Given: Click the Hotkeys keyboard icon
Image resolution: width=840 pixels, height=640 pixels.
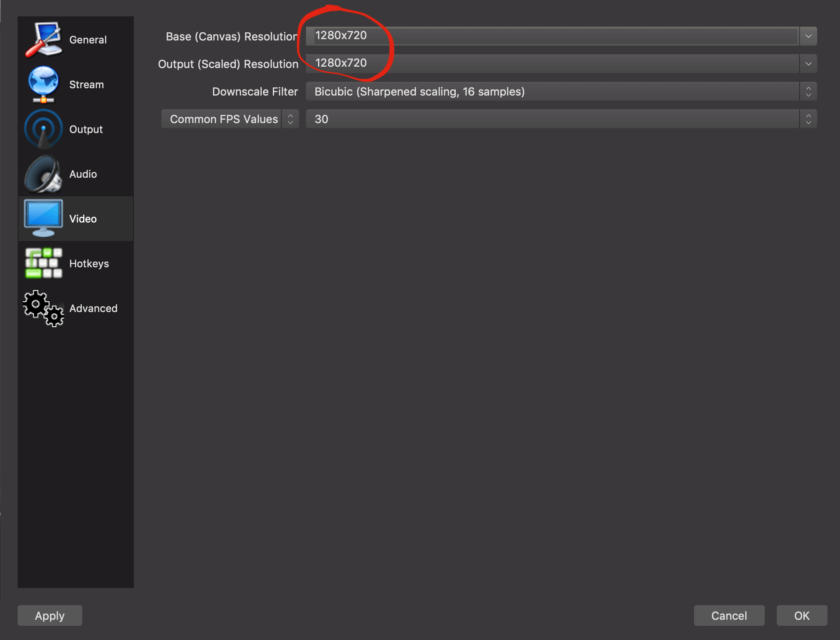Looking at the screenshot, I should [x=43, y=263].
